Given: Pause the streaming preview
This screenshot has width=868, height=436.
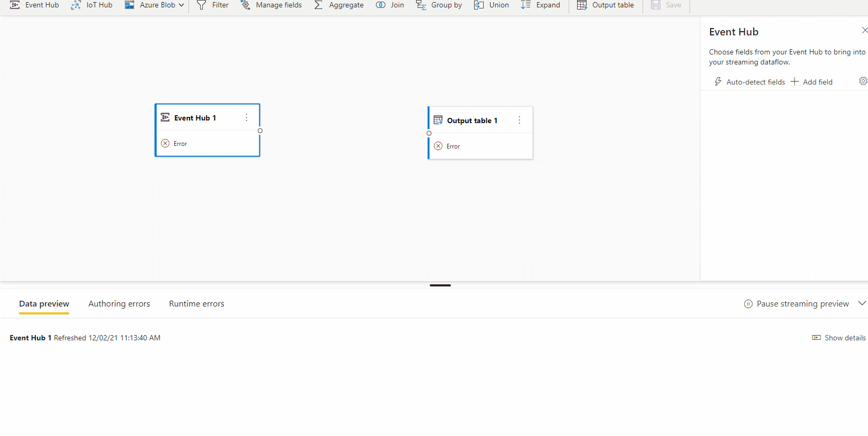Looking at the screenshot, I should point(796,304).
